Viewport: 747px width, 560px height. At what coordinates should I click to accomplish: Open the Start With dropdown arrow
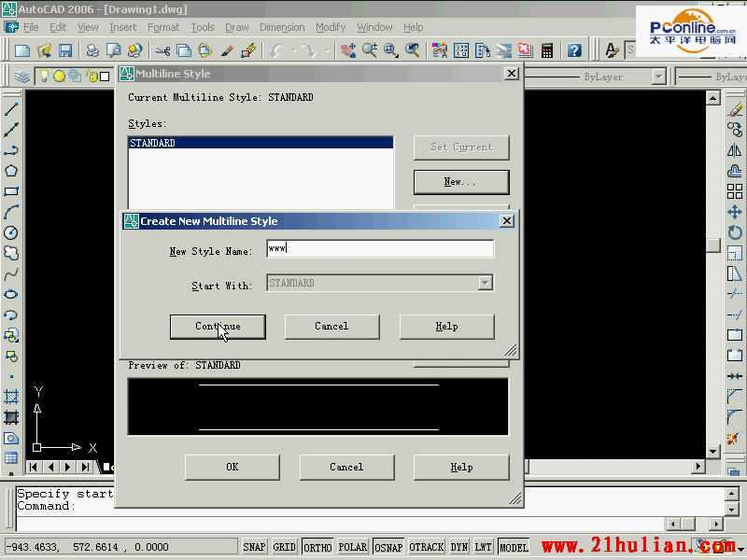pos(485,283)
